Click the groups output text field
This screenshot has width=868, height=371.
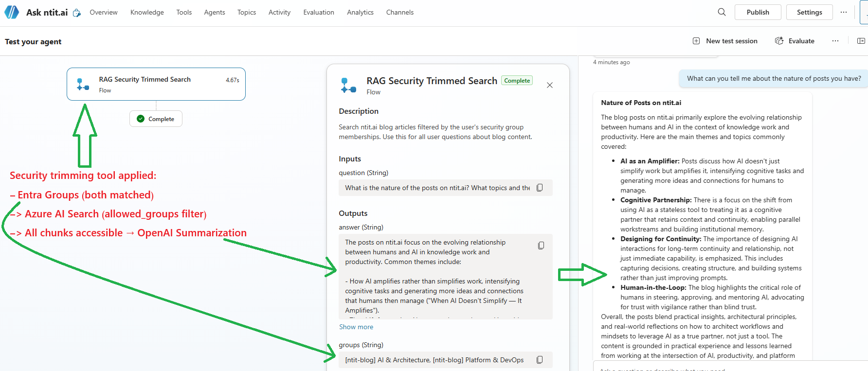446,360
